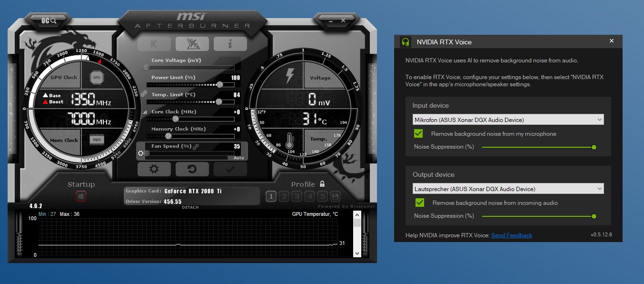Adjust the microphone Noise Suppression slider
Screen dimensions: 644x284
point(594,147)
